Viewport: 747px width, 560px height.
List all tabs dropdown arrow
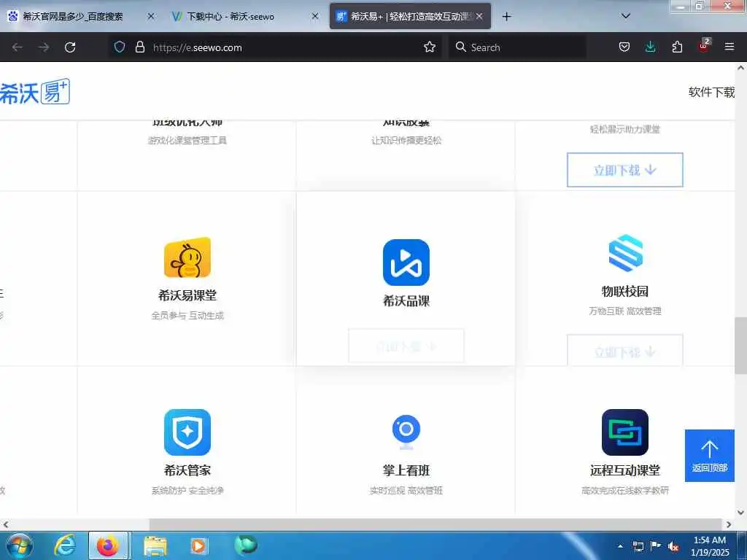(626, 16)
